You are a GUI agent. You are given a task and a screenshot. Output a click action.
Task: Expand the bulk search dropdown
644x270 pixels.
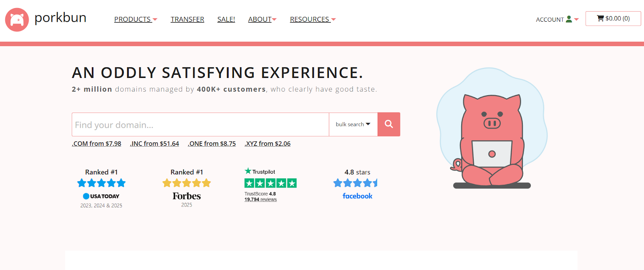tap(353, 125)
